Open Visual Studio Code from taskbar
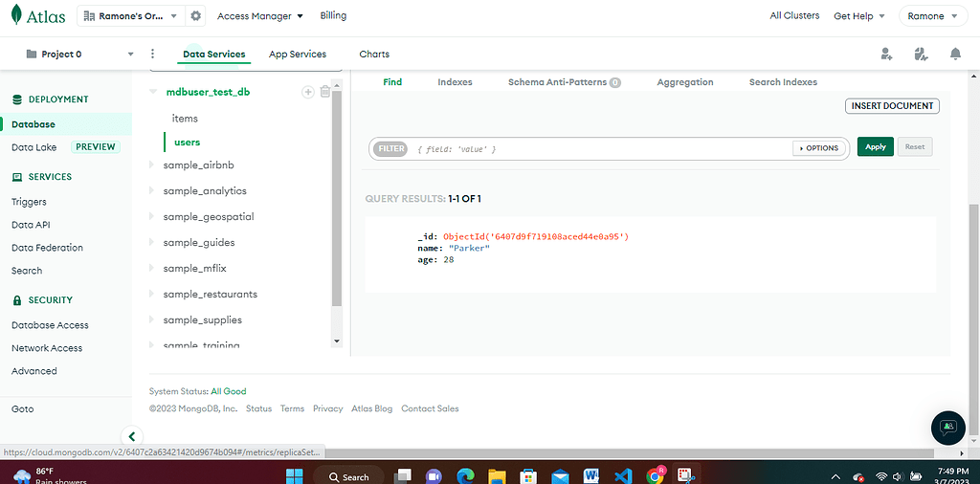The height and width of the screenshot is (484, 980). pos(623,475)
